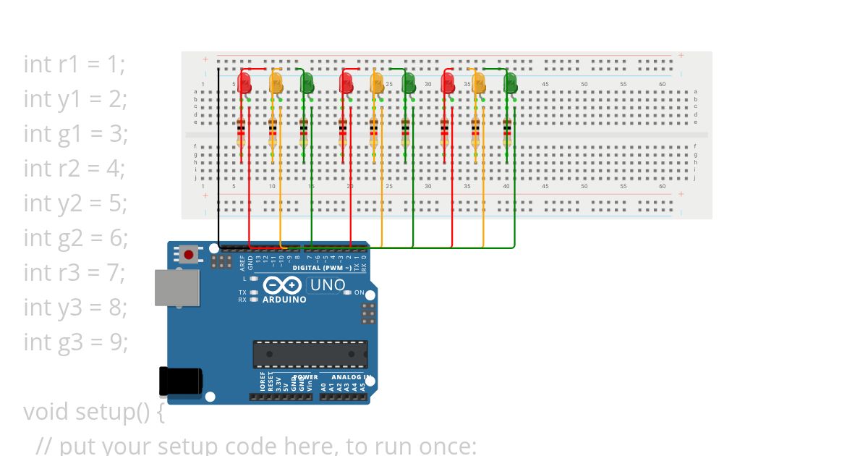Select the leftmost yellow LED on breadboard

(x=276, y=83)
